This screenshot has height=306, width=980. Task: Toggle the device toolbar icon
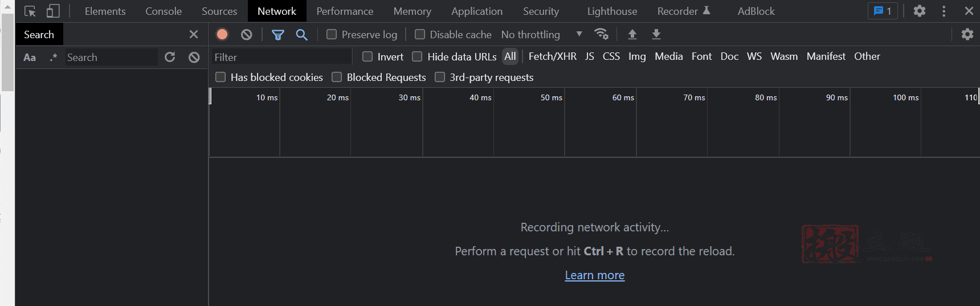point(53,11)
